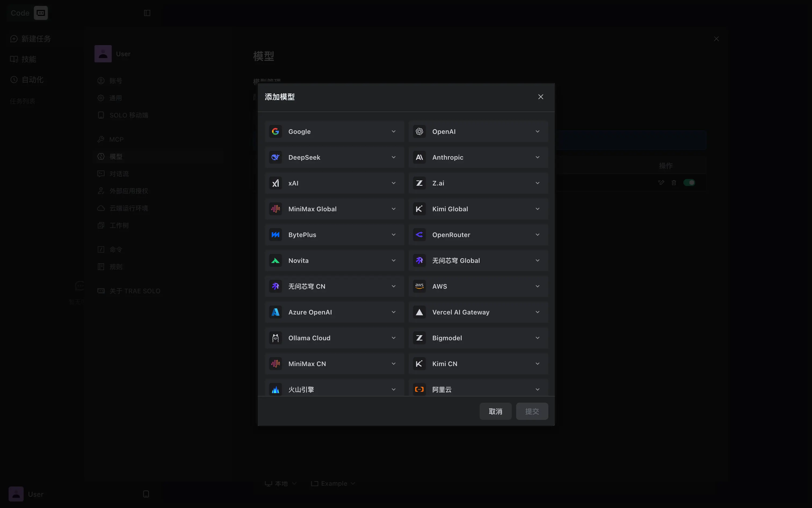Image resolution: width=812 pixels, height=508 pixels.
Task: Toggle the sidebar panel icon in the top bar
Action: coord(147,13)
